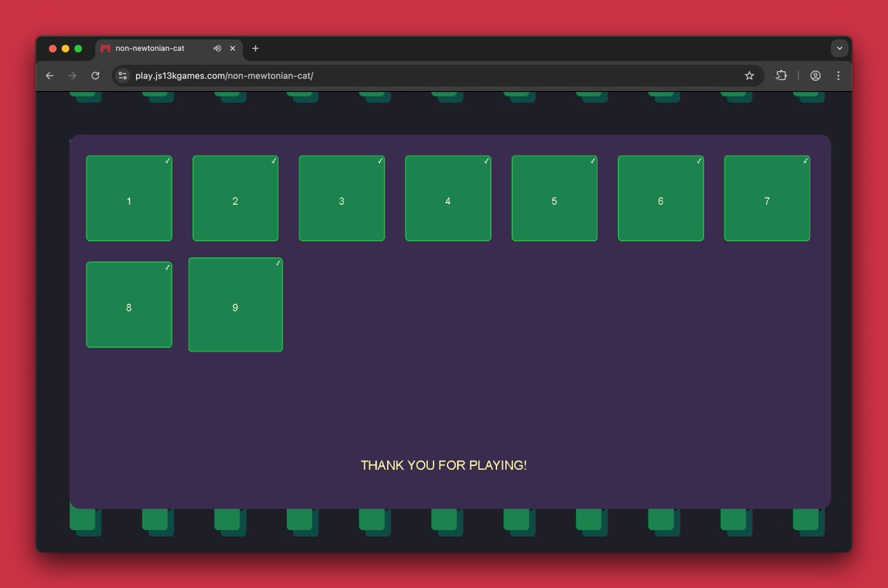Reload the page
The width and height of the screenshot is (888, 588).
click(x=95, y=75)
